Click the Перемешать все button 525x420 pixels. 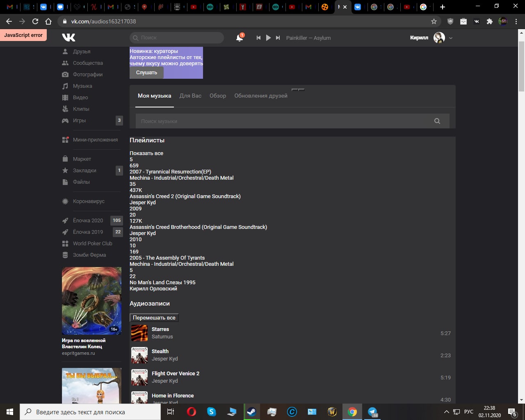(154, 317)
